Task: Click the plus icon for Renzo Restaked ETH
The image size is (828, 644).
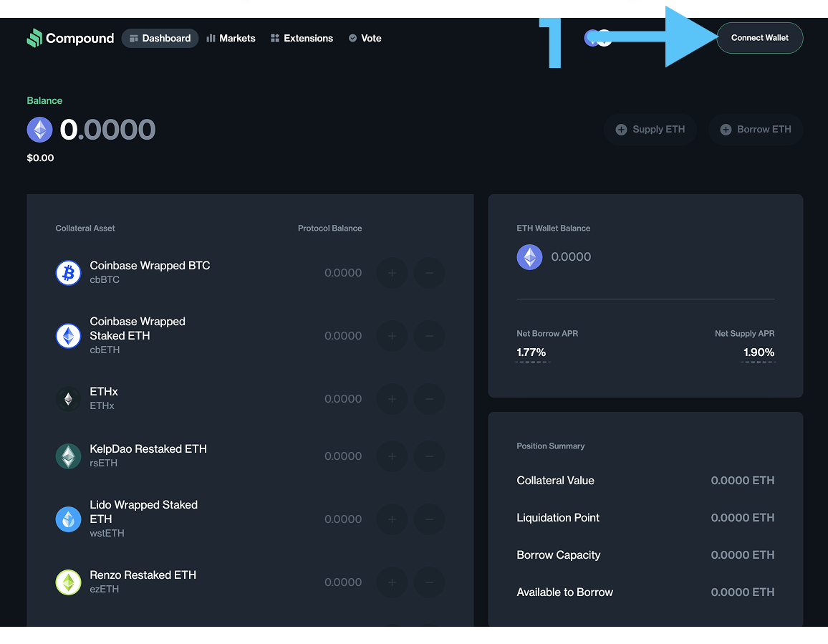Action: point(392,582)
